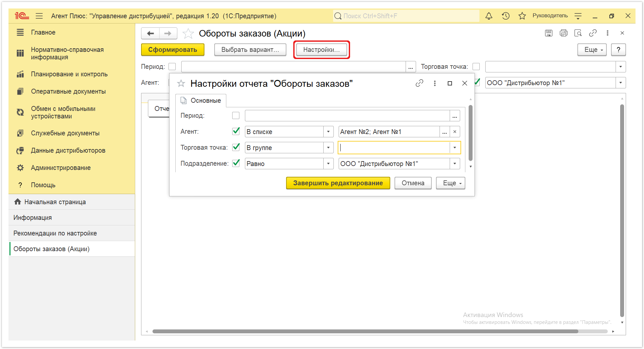
Task: Click the horizontal scrollbar of report area
Action: pyautogui.click(x=365, y=331)
